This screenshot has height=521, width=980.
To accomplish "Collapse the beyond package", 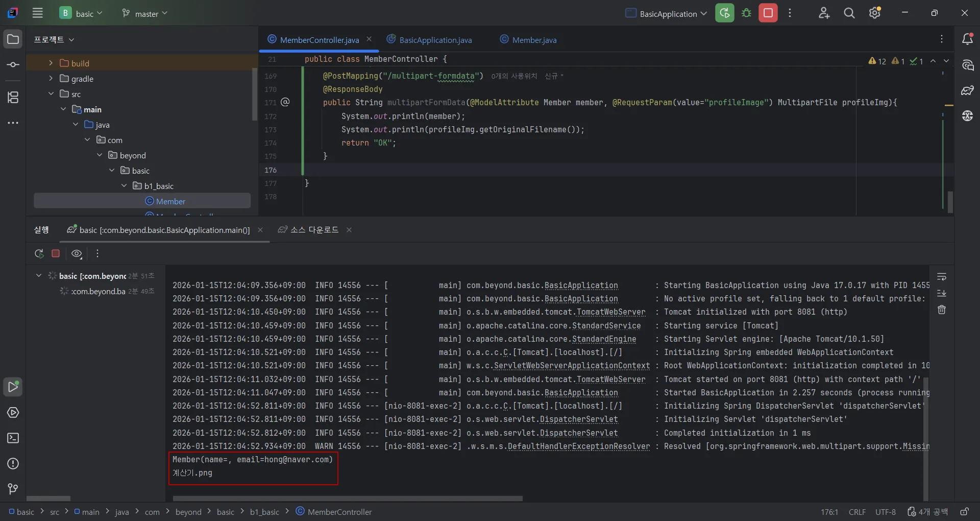I will point(100,155).
